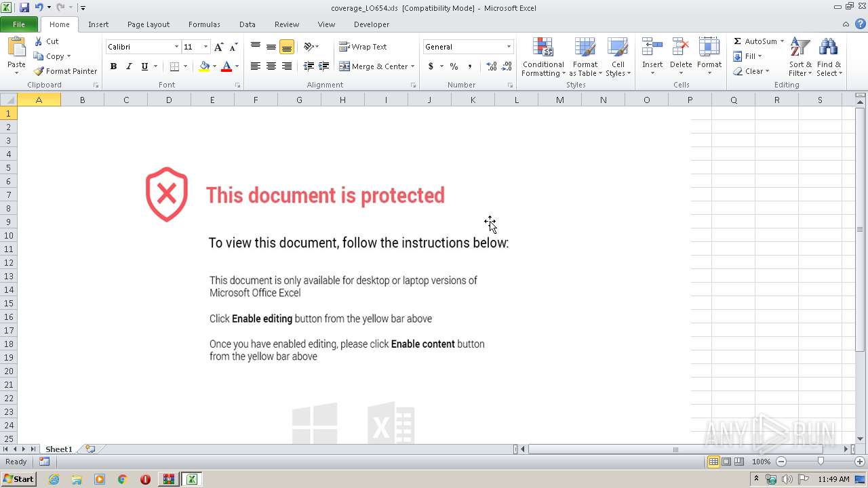Apply the yellow Fill Color bucket
Screen dimensions: 868x488
[204, 66]
